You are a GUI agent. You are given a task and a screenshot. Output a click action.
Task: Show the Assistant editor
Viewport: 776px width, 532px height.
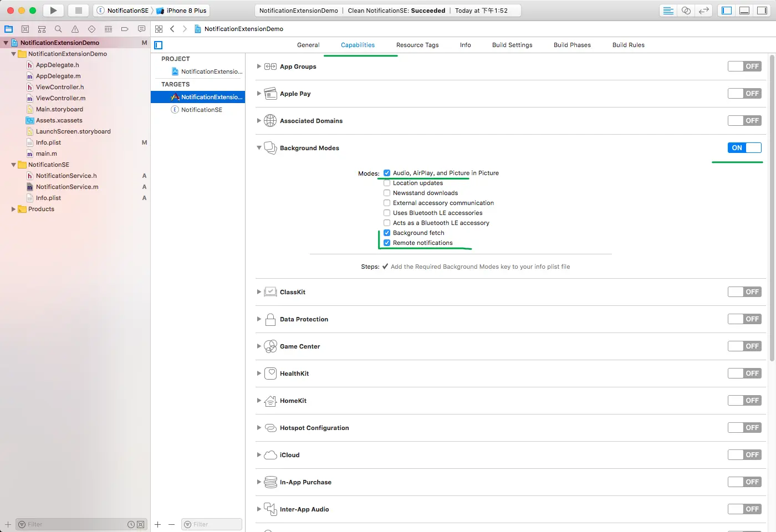[686, 11]
